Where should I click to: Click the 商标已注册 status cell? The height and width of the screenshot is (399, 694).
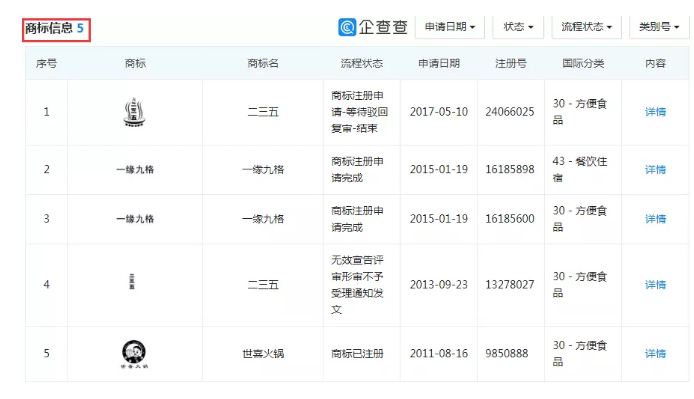click(357, 353)
